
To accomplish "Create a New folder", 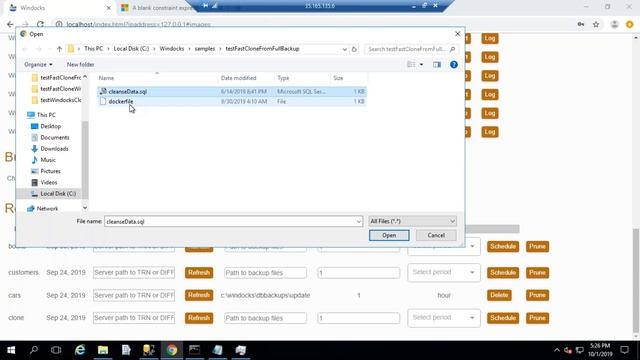I will pyautogui.click(x=80, y=64).
